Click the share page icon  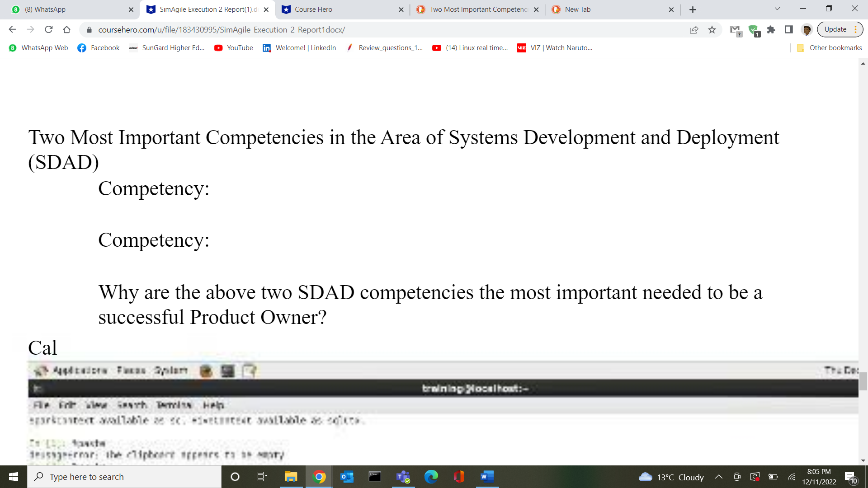point(694,30)
